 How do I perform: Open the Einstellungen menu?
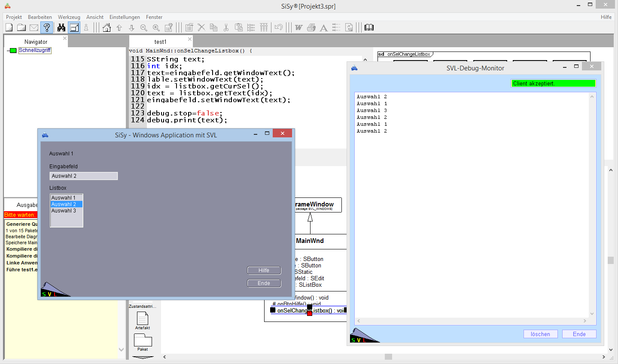click(x=125, y=17)
